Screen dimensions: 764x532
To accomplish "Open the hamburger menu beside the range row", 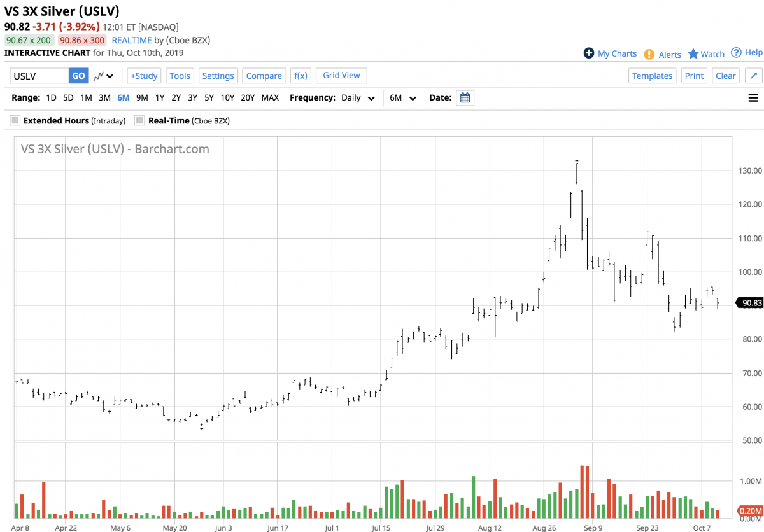I will [753, 98].
